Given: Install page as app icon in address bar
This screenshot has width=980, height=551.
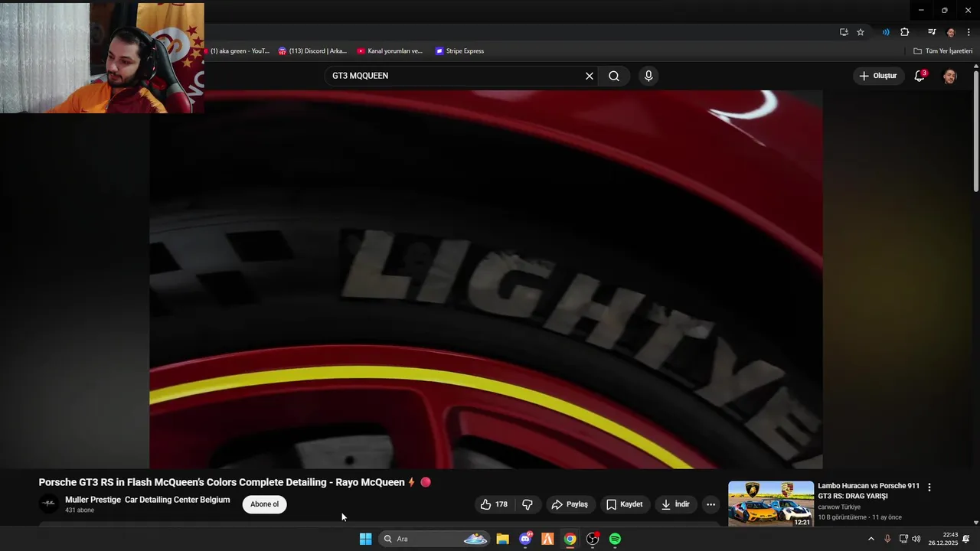Looking at the screenshot, I should tap(844, 32).
